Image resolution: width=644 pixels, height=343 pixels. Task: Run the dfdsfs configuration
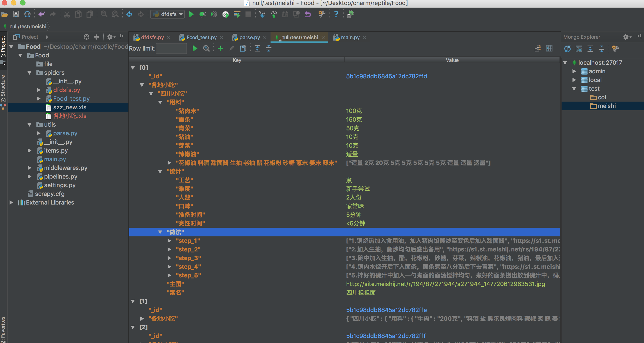click(x=191, y=14)
